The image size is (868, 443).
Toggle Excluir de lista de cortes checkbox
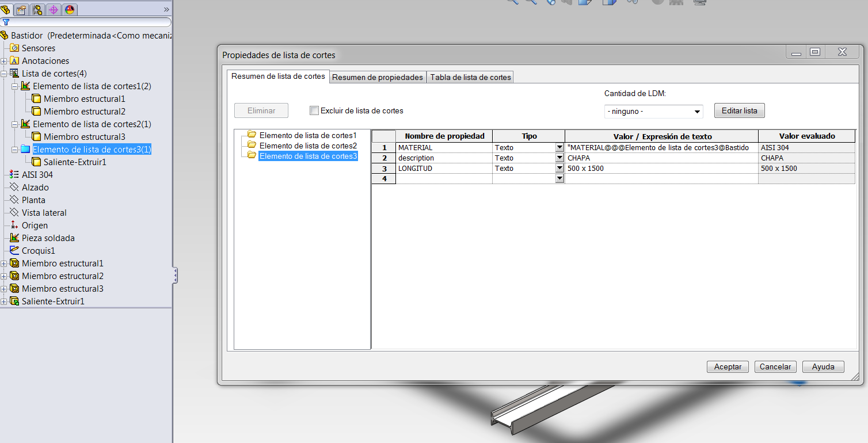click(x=314, y=110)
